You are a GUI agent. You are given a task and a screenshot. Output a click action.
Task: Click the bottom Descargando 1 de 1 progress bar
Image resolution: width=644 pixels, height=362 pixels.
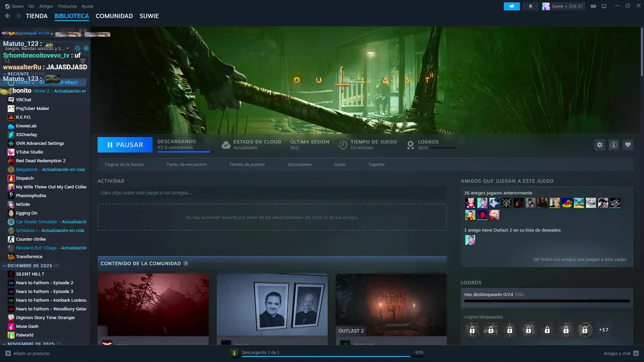point(326,356)
